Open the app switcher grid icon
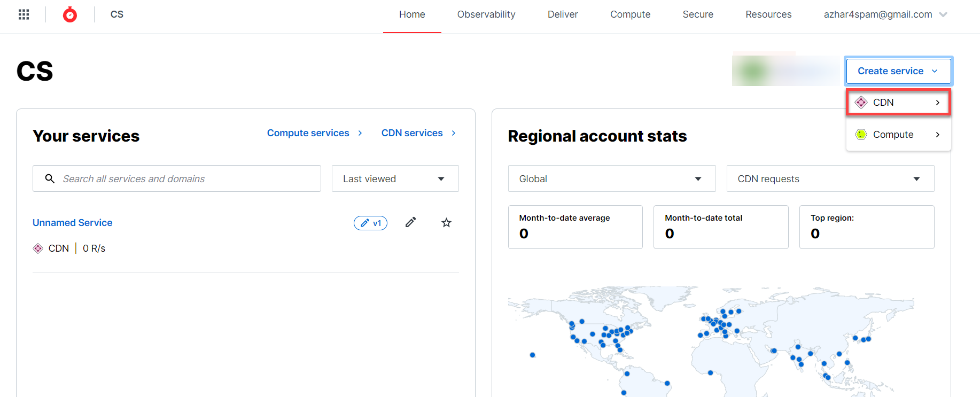Screen dimensions: 980x397 24,14
